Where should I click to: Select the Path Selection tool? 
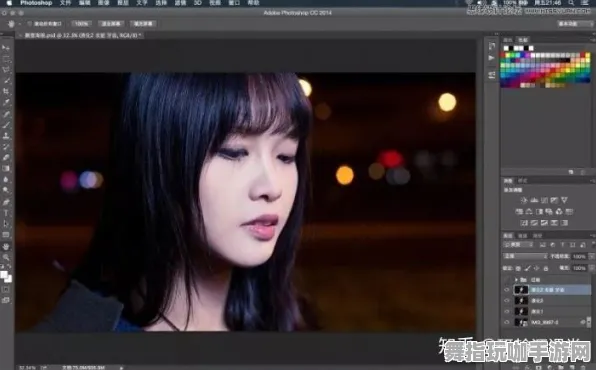tap(6, 224)
